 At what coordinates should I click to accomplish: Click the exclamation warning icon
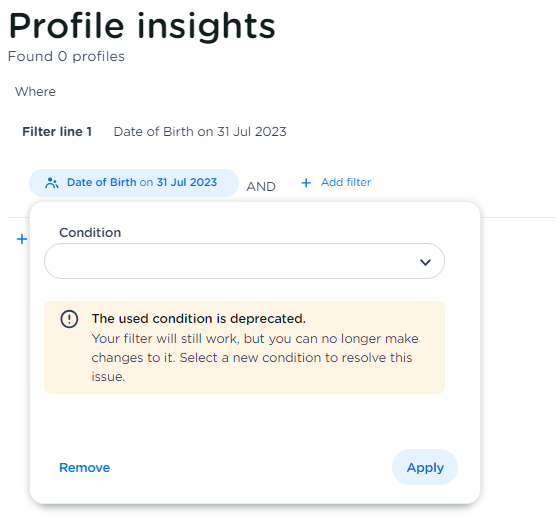tap(69, 318)
